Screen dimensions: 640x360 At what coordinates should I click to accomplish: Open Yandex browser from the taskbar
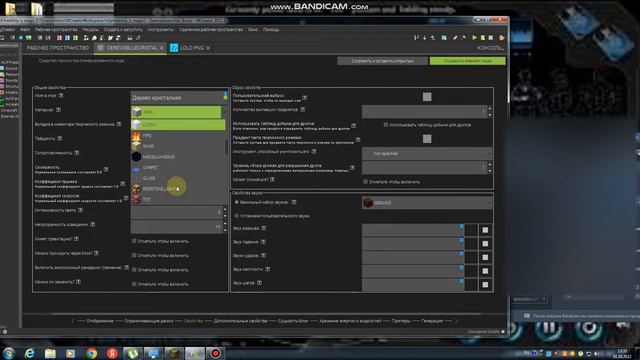(x=112, y=353)
